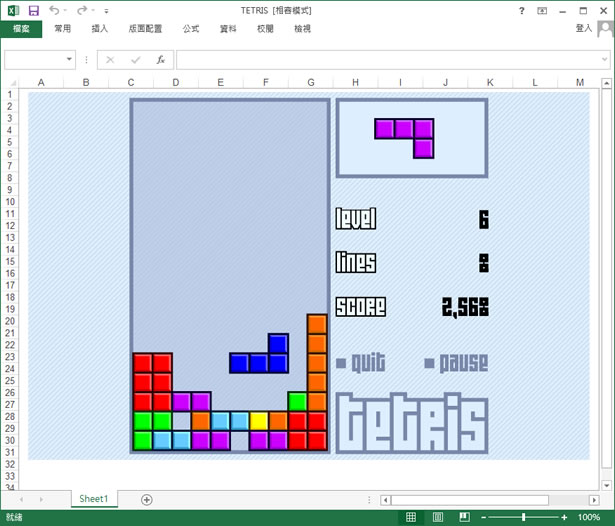Open the Help question mark icon

(522, 10)
